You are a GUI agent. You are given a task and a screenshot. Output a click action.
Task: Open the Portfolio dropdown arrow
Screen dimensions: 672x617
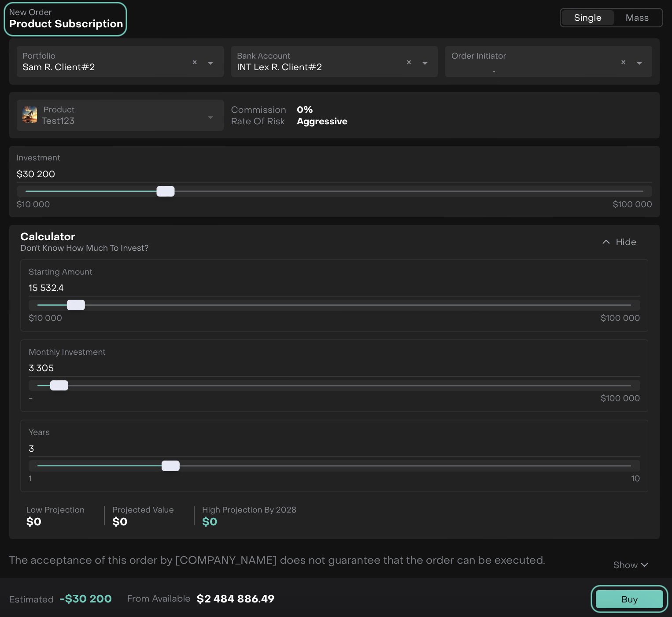coord(210,63)
